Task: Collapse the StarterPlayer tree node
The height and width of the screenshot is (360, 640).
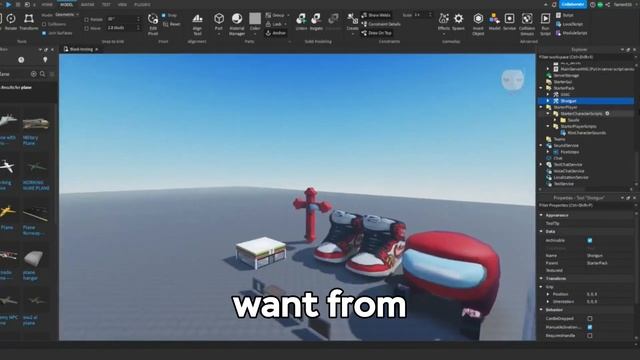Action: (541, 107)
